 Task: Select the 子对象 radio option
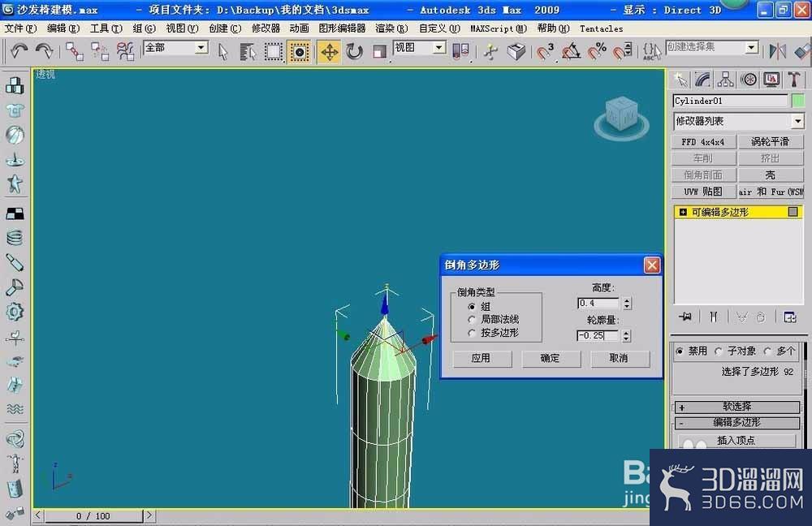click(x=719, y=351)
